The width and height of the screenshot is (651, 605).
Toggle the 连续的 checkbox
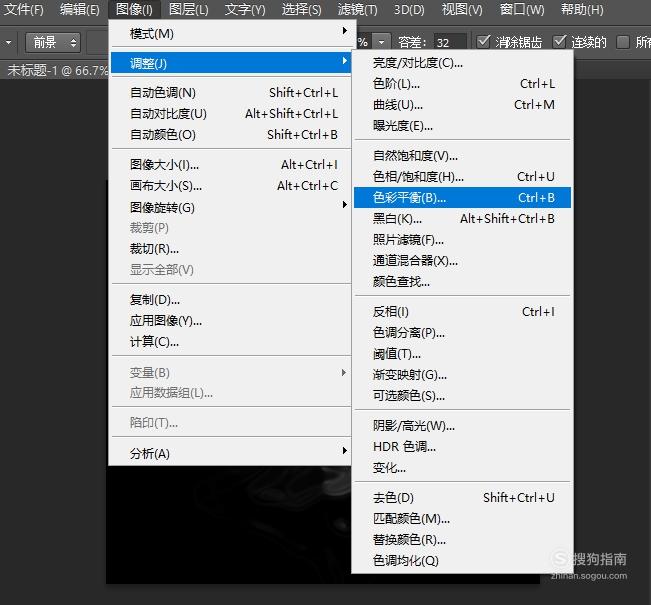coord(560,42)
